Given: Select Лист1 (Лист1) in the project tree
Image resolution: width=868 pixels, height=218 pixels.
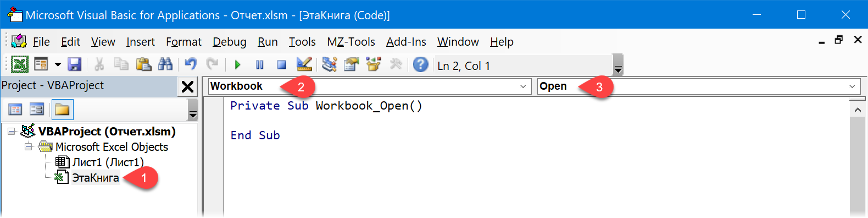Looking at the screenshot, I should 108,162.
